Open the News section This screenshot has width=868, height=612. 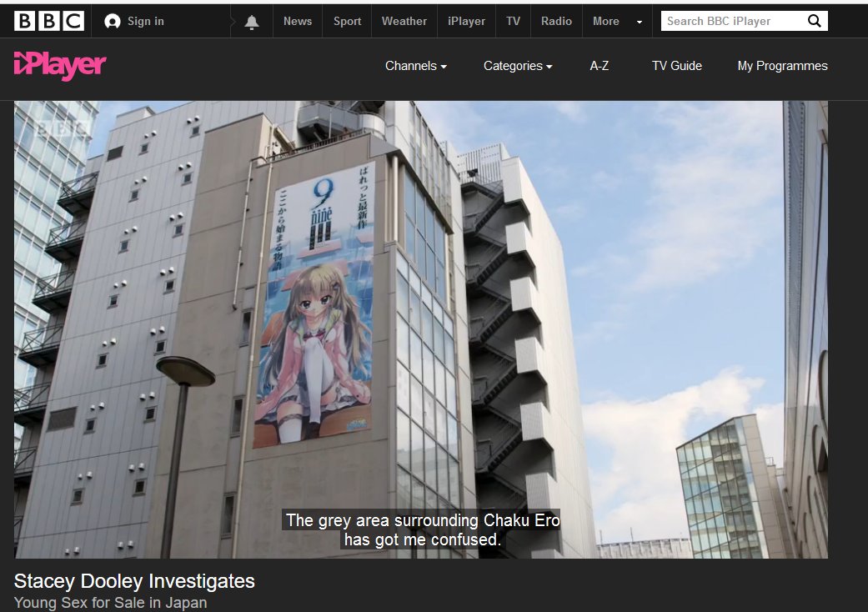(x=298, y=21)
